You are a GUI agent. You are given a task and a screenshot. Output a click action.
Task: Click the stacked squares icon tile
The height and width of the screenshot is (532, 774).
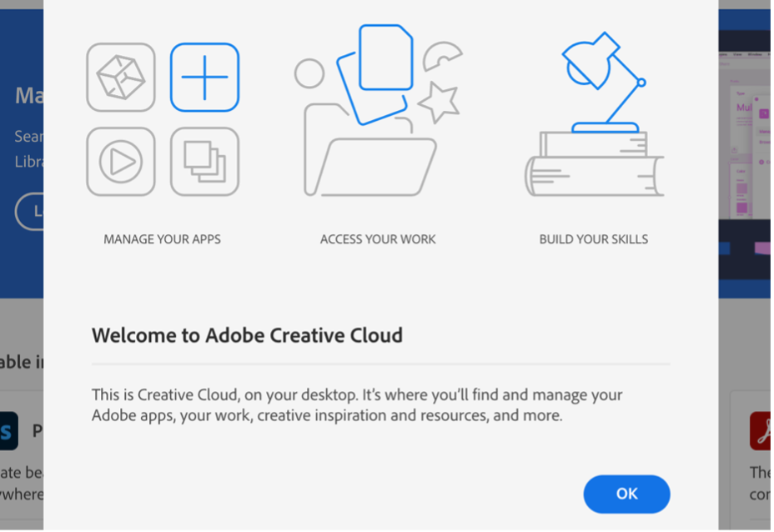click(205, 162)
